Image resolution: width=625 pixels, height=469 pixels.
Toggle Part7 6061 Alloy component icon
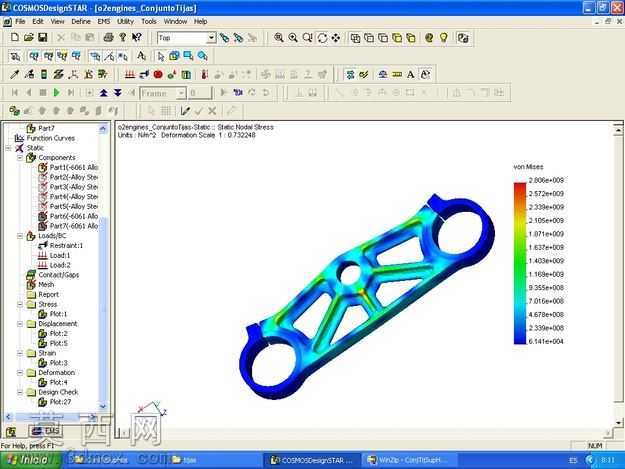[43, 226]
